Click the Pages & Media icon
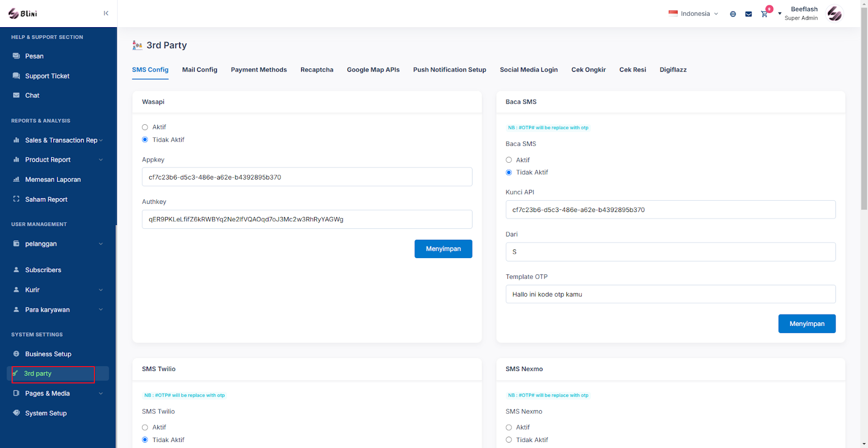 [x=16, y=393]
